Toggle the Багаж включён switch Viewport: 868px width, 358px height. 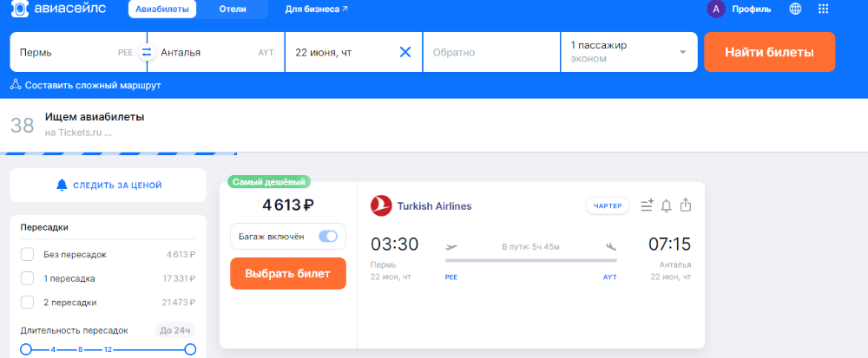(x=328, y=237)
